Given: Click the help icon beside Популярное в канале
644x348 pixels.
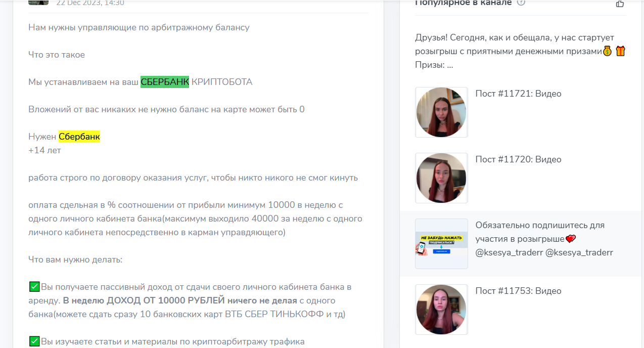Looking at the screenshot, I should point(521,3).
